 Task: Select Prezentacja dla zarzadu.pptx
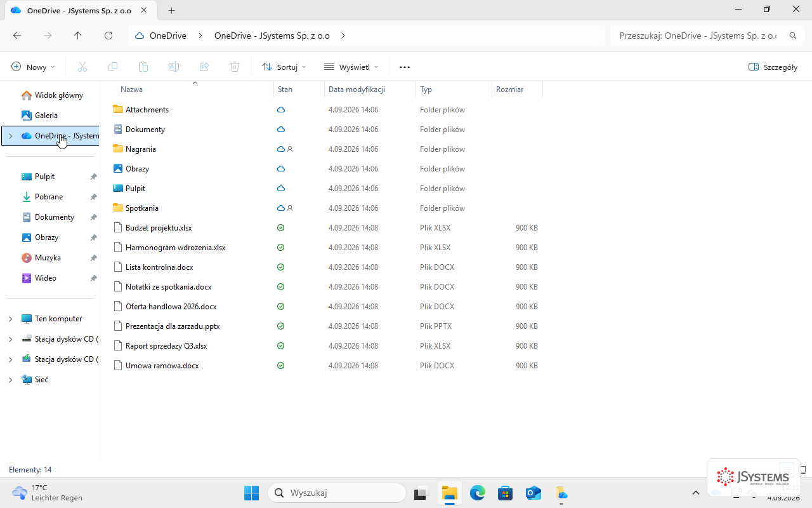point(173,326)
